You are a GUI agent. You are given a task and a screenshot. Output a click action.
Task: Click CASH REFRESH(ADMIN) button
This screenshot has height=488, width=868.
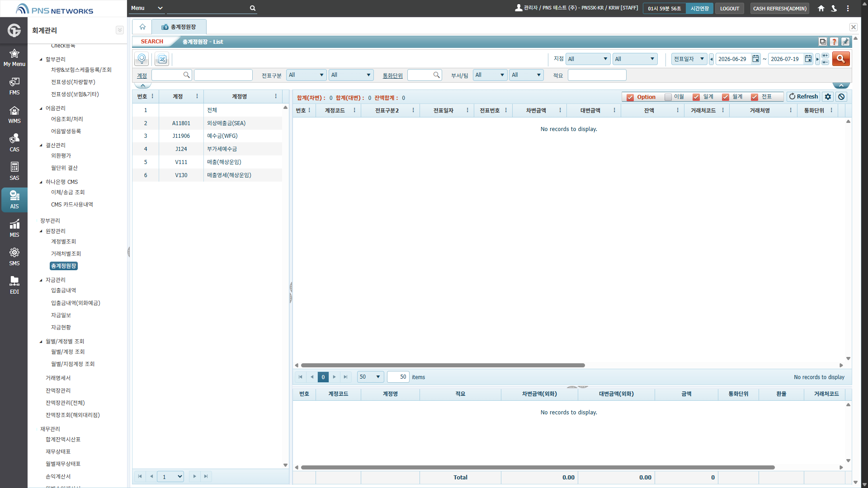pyautogui.click(x=779, y=8)
